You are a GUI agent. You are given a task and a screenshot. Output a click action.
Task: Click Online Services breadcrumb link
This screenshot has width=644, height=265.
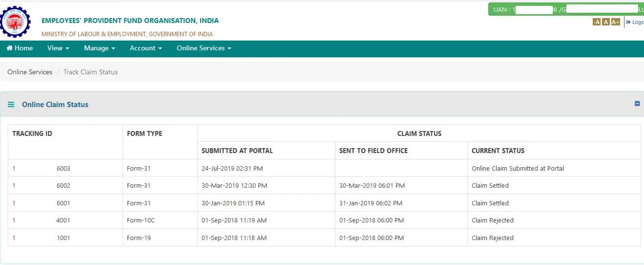[30, 72]
